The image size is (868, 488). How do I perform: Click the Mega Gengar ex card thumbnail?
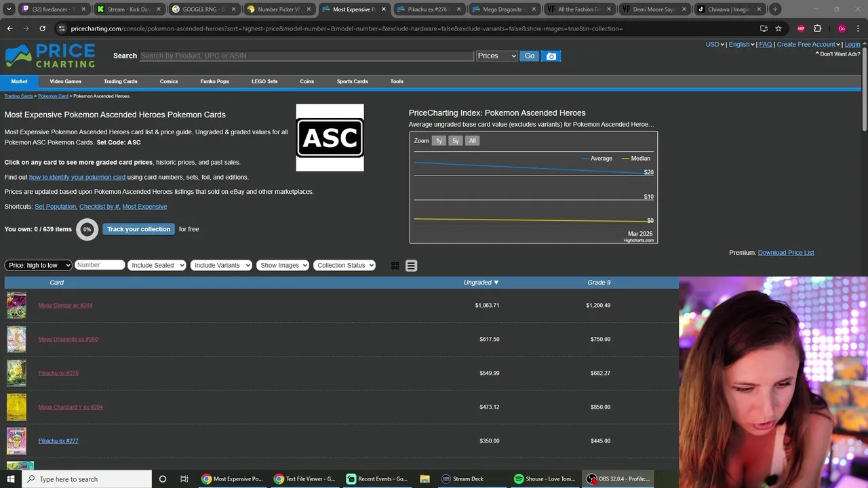click(x=16, y=305)
